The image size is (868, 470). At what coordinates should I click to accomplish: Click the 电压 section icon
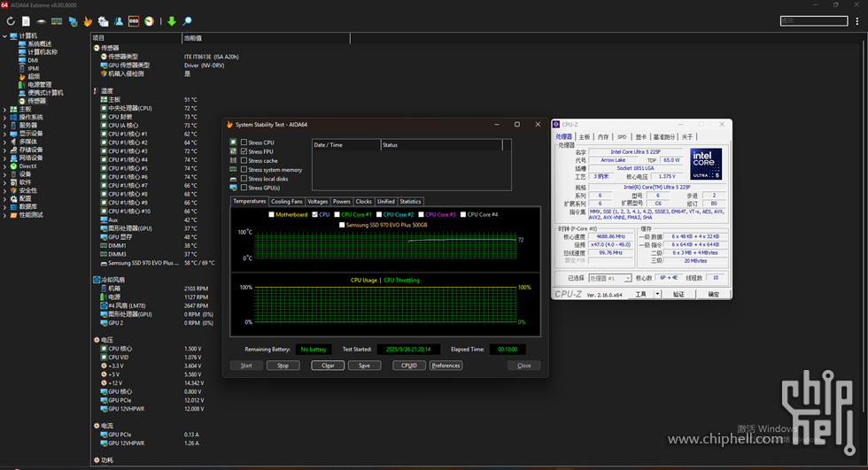97,340
